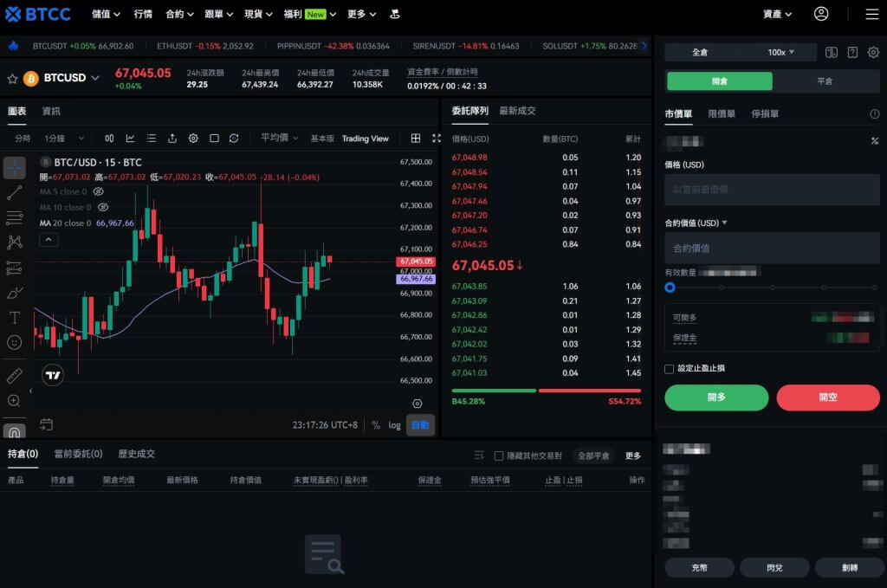The width and height of the screenshot is (887, 588).
Task: Collapse the indicator legend arrow
Action: tap(49, 240)
